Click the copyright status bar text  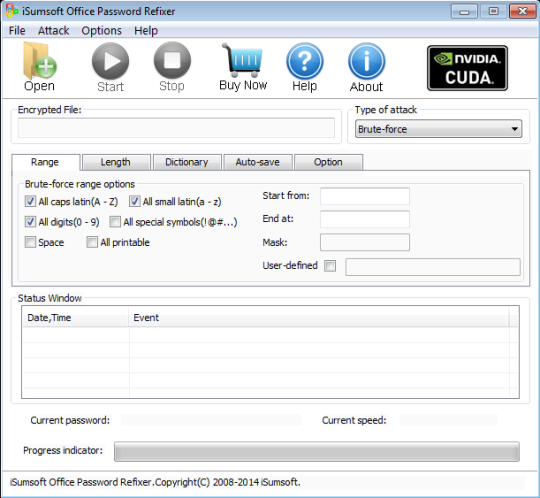[155, 482]
